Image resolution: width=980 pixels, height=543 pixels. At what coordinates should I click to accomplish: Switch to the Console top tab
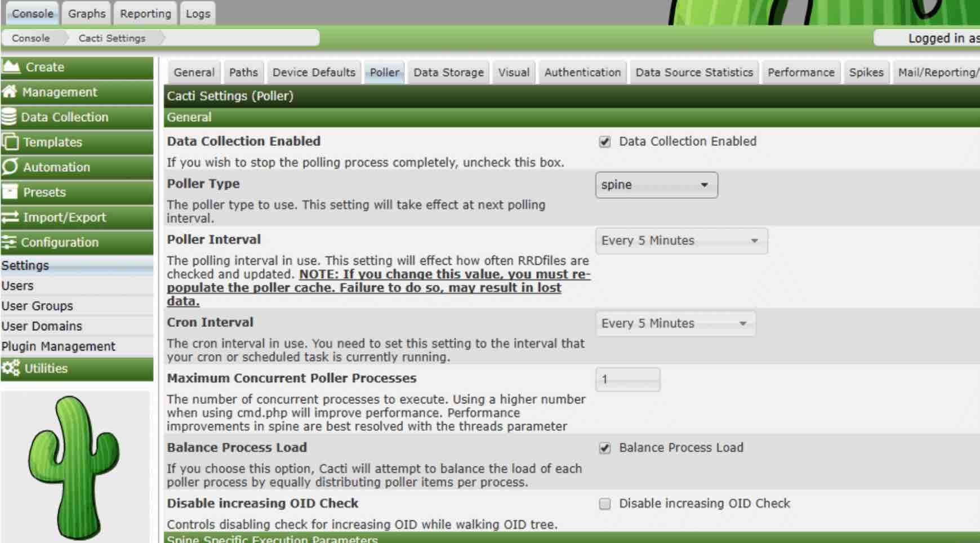[33, 14]
